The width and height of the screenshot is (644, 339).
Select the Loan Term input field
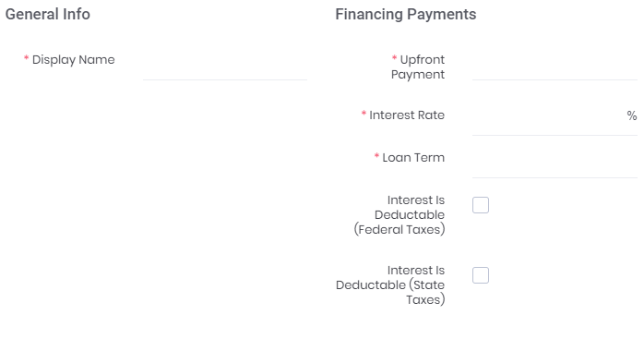point(555,163)
